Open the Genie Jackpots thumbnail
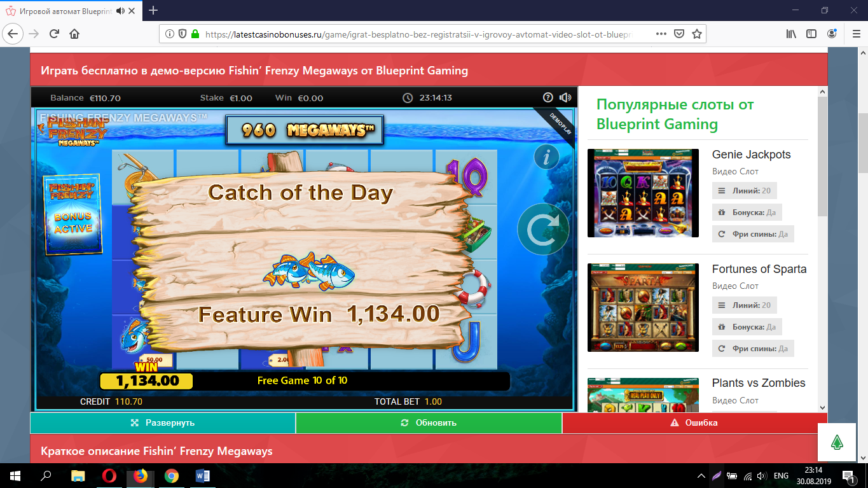This screenshot has width=868, height=488. pyautogui.click(x=643, y=193)
